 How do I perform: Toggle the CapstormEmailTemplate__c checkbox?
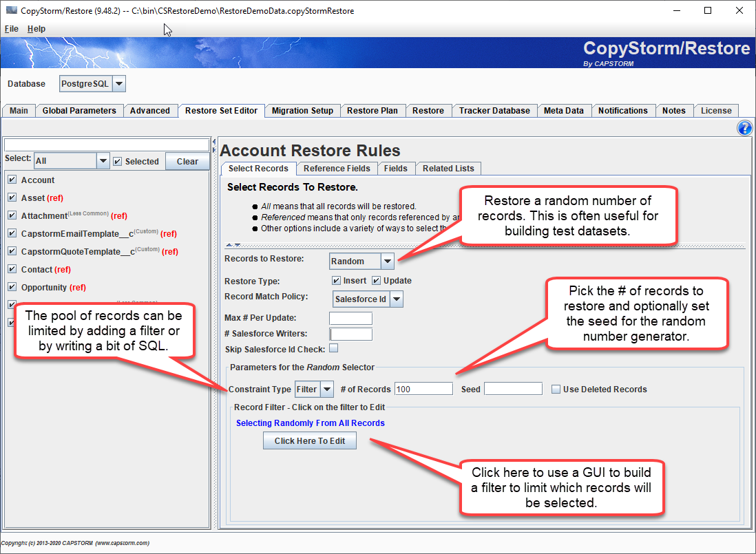pyautogui.click(x=12, y=233)
